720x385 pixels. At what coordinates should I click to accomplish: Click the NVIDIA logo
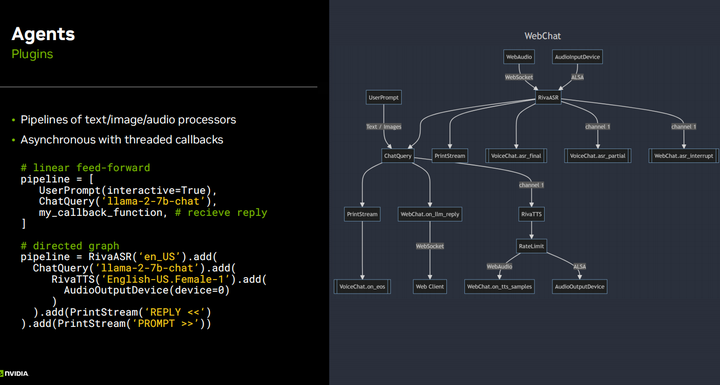(x=14, y=374)
